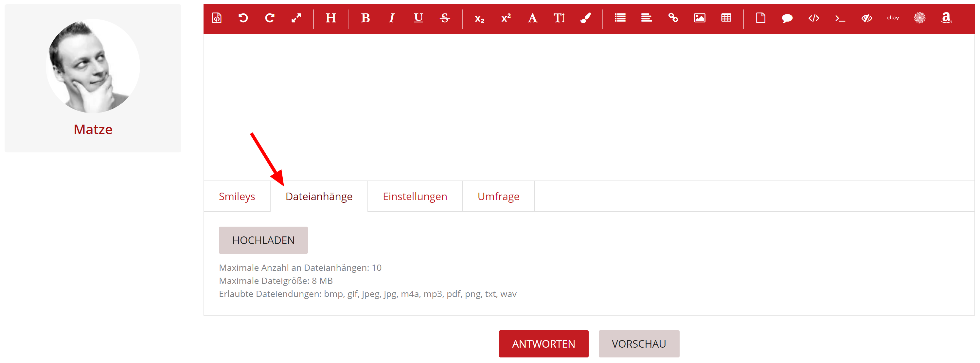Toggle editor source code view
This screenshot has width=980, height=363.
(x=217, y=18)
